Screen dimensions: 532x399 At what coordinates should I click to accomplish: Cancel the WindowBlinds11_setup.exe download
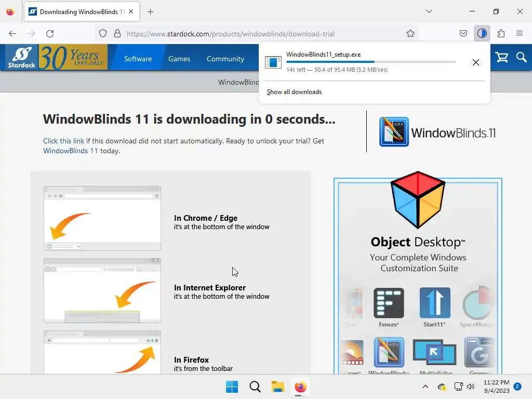476,62
